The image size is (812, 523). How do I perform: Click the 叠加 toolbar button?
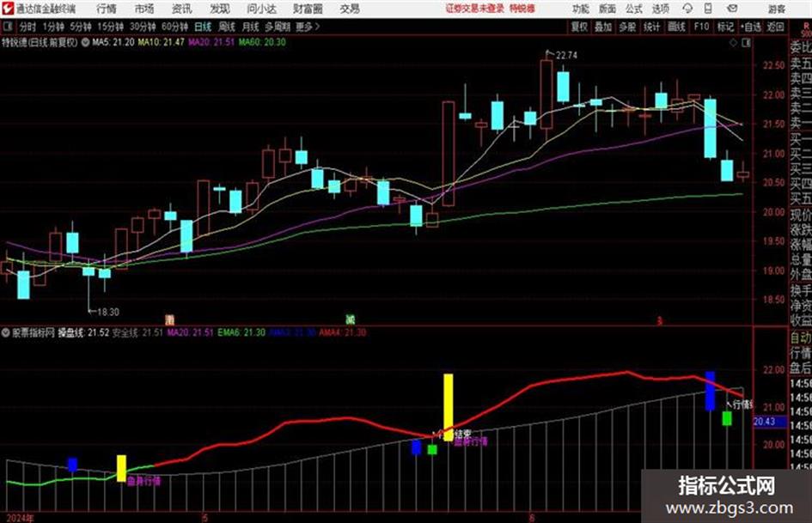pyautogui.click(x=603, y=27)
